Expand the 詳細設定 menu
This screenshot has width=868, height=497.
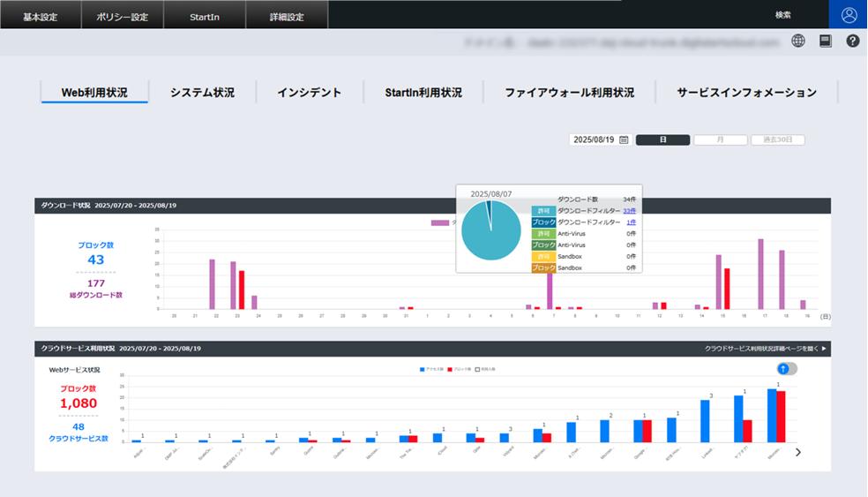(286, 16)
